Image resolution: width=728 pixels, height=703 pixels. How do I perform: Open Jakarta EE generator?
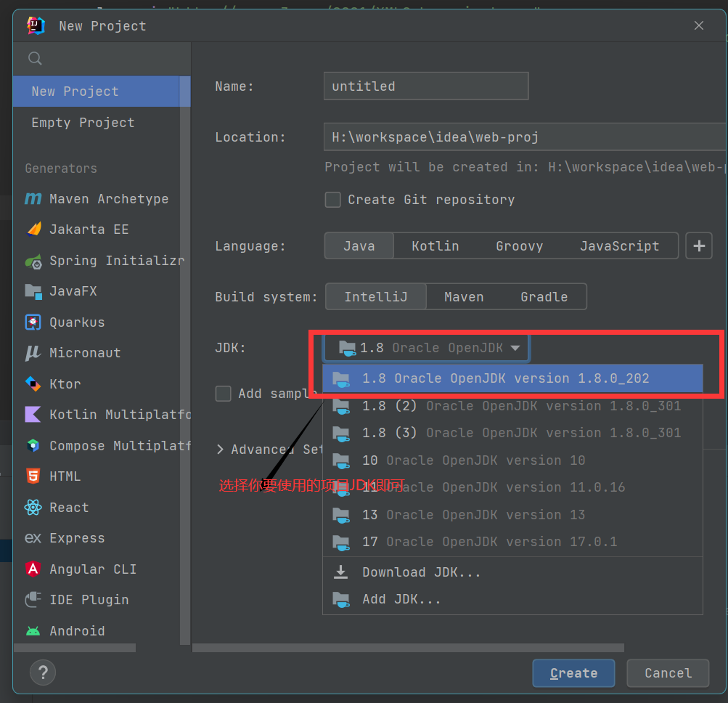[97, 229]
